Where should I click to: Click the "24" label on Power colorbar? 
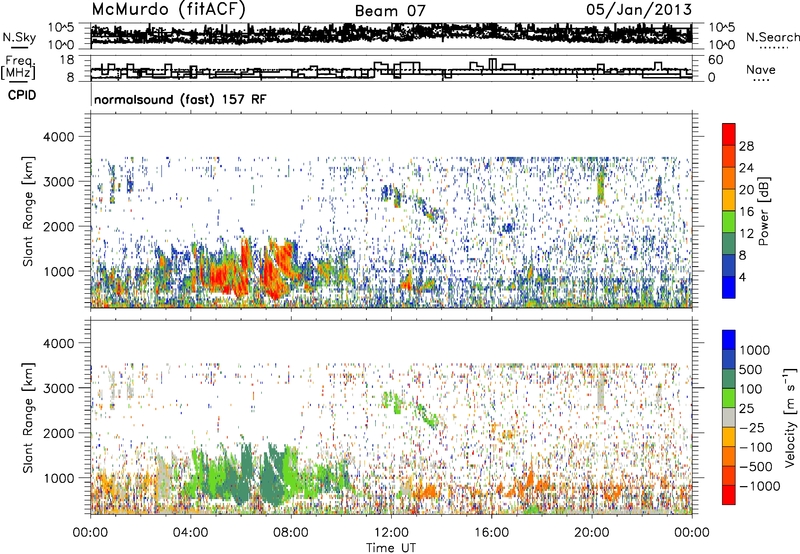point(746,168)
